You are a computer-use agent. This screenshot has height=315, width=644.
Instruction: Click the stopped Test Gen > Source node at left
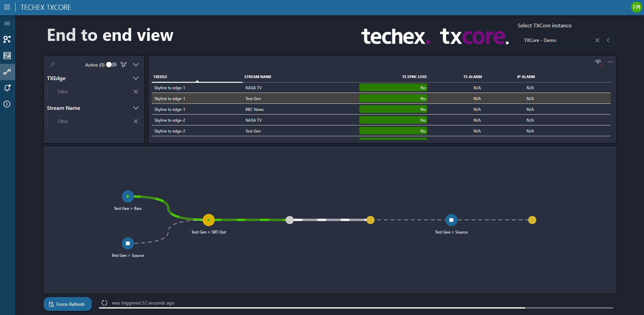click(128, 243)
